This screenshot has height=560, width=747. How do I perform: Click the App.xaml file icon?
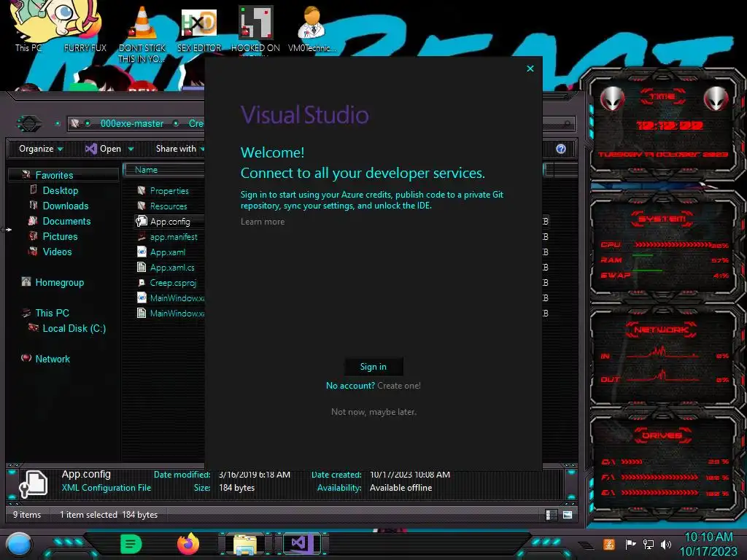(x=142, y=252)
